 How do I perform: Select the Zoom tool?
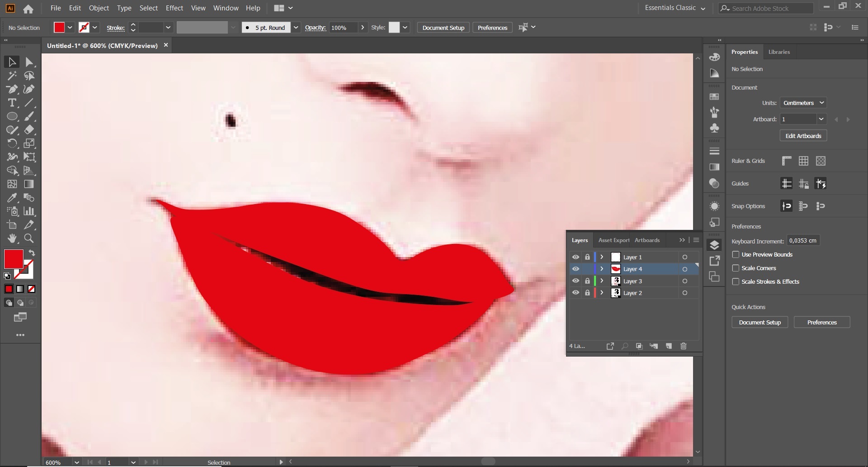pyautogui.click(x=29, y=238)
